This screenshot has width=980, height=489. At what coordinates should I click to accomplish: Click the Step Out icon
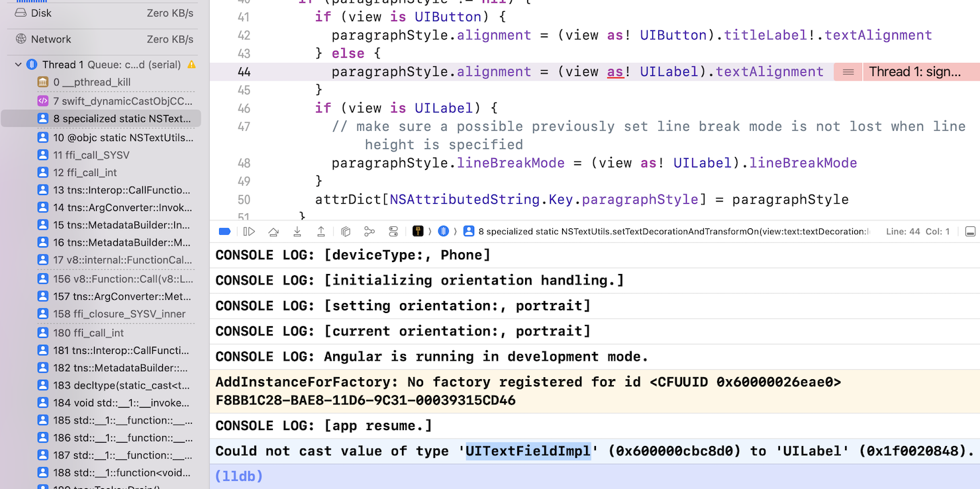point(321,231)
